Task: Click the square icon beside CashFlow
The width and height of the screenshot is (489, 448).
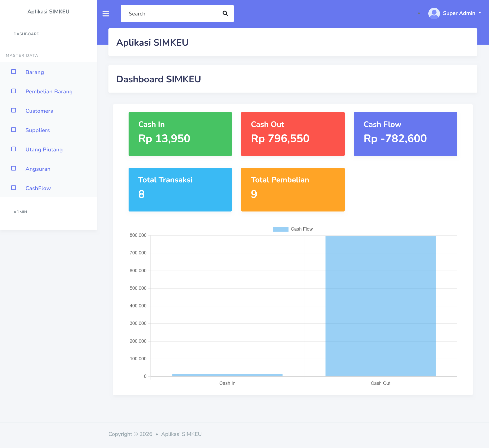Action: pyautogui.click(x=14, y=188)
